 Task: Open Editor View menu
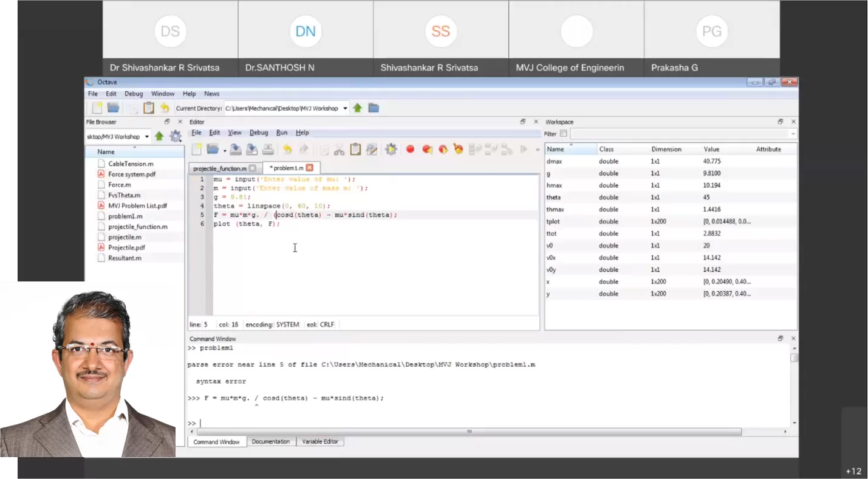click(234, 133)
